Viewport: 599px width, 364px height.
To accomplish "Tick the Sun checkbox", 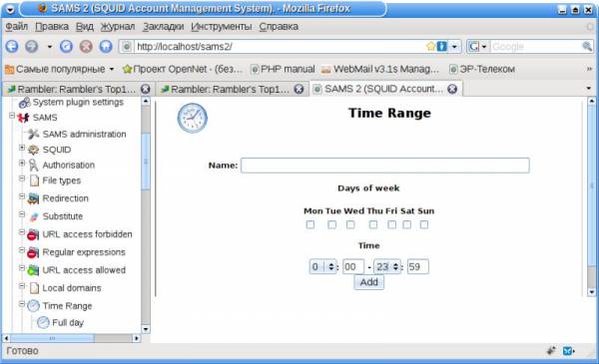I will [424, 224].
